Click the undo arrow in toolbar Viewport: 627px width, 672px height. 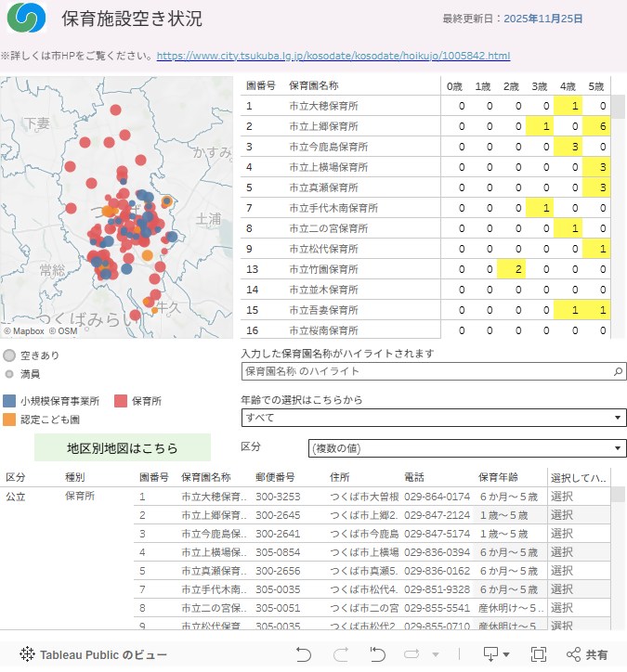point(304,653)
